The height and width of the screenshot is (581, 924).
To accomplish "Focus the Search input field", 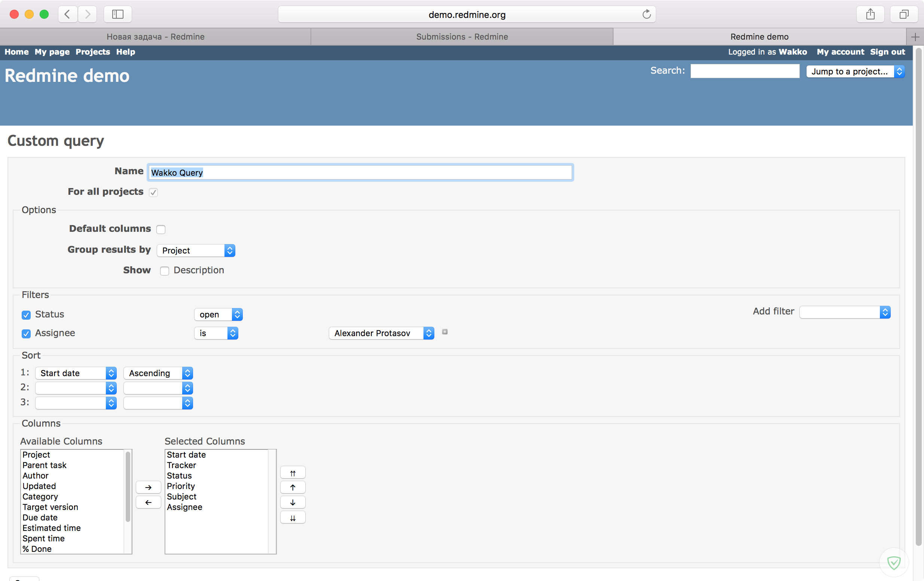I will pos(745,71).
